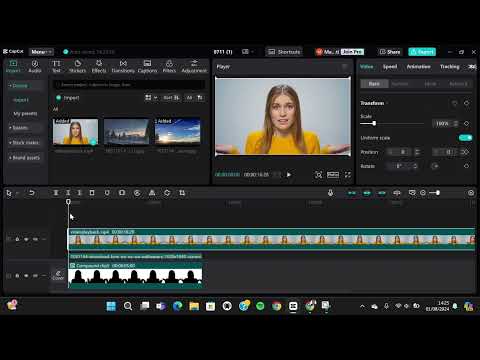Open the Stickers panel

(x=77, y=66)
